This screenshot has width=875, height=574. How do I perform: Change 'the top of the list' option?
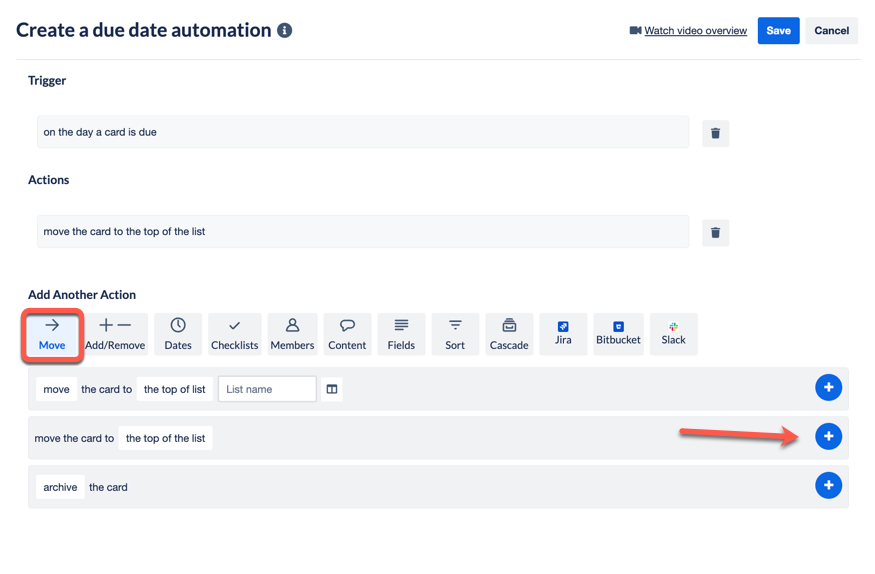[166, 438]
